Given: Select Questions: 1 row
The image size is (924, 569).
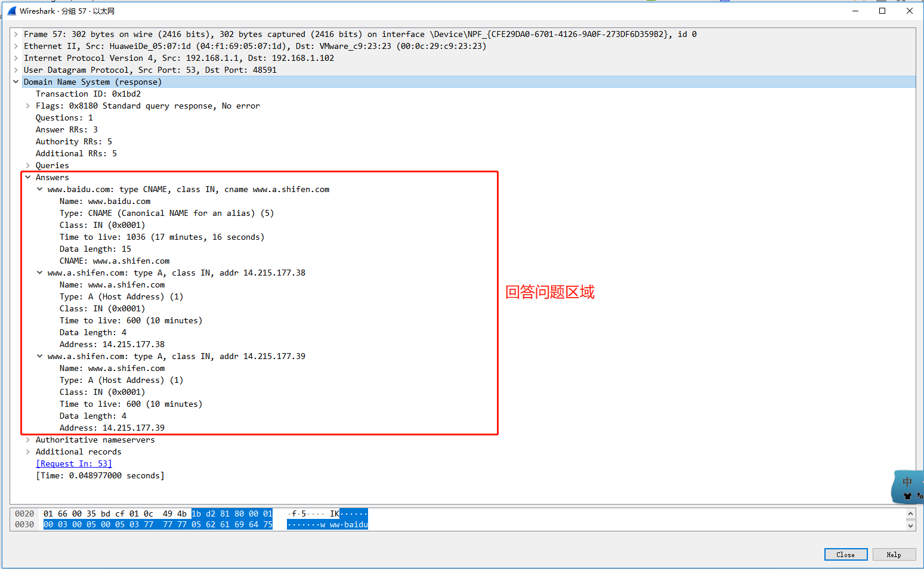Looking at the screenshot, I should coord(64,117).
